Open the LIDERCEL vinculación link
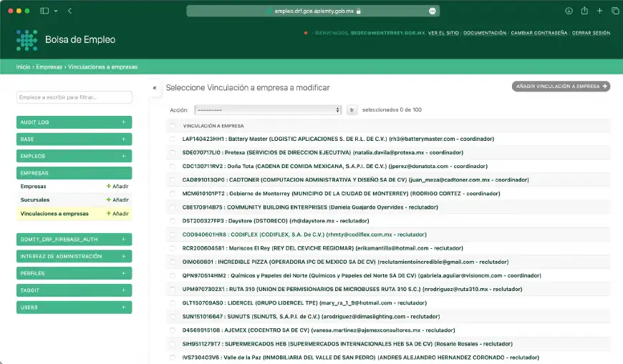623x364 pixels. tap(304, 303)
